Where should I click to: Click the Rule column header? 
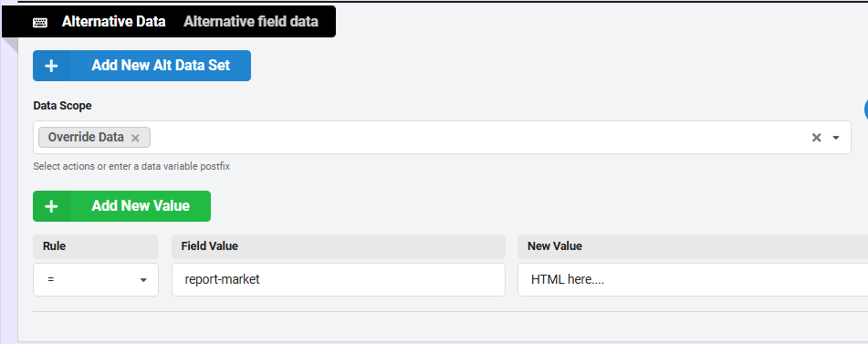(x=54, y=246)
